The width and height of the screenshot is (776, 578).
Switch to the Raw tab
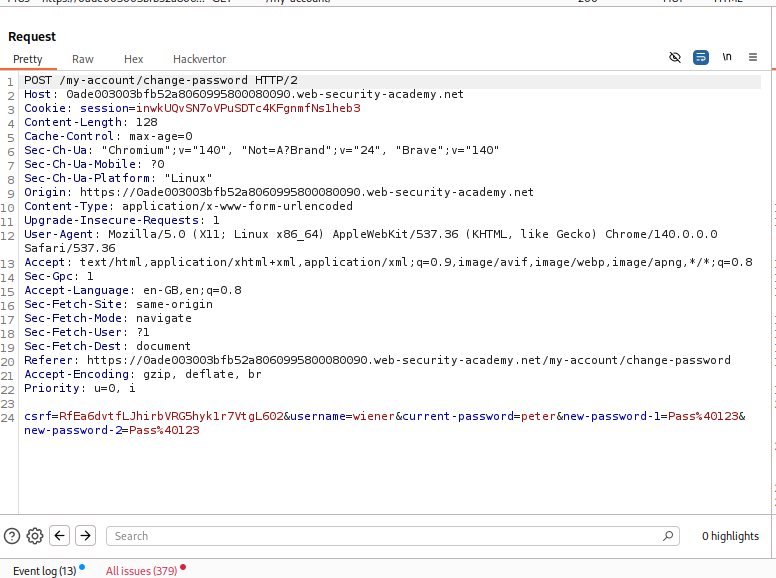[x=83, y=60]
